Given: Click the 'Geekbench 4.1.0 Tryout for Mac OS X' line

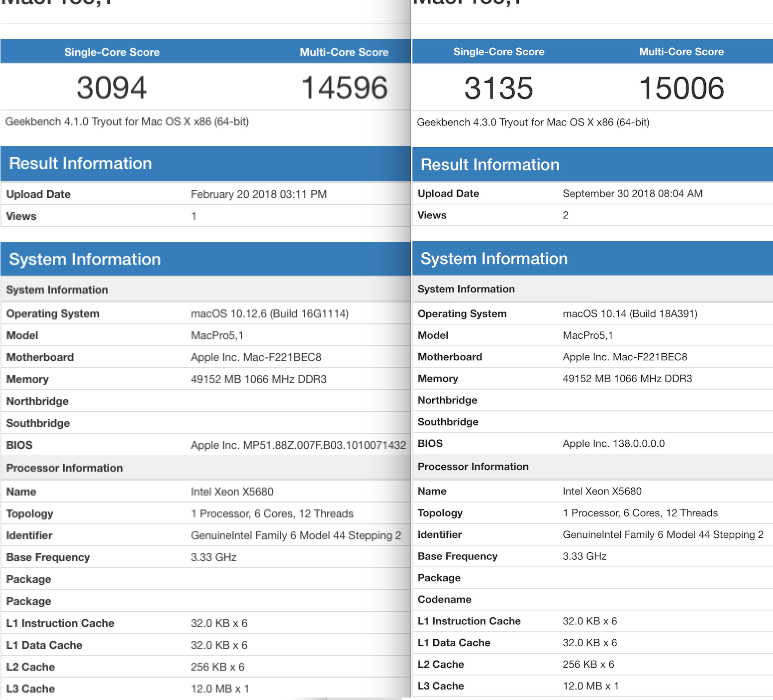Looking at the screenshot, I should [127, 122].
